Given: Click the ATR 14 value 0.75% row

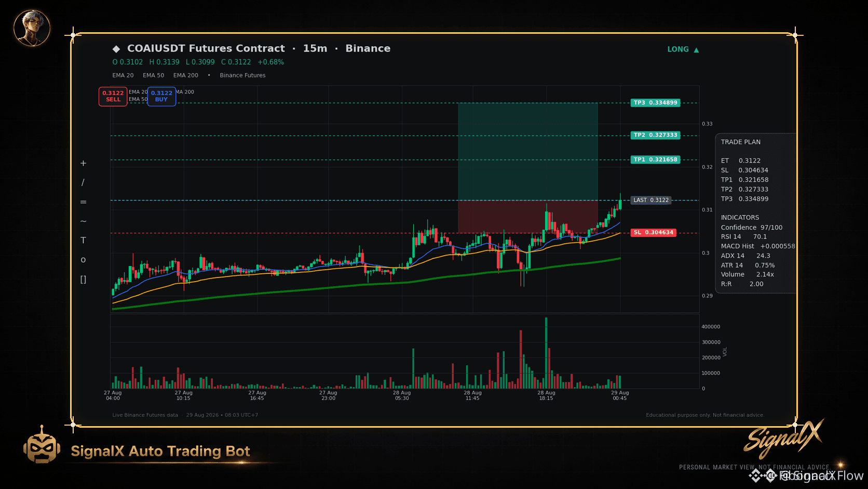Looking at the screenshot, I should coord(748,265).
